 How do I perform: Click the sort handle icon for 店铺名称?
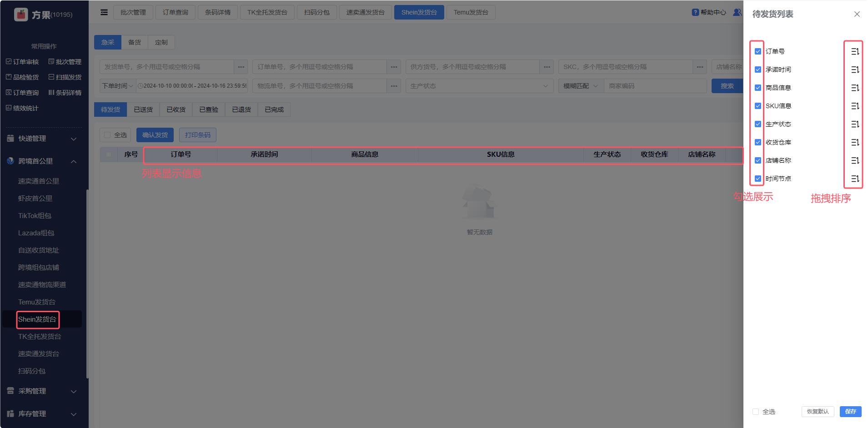(x=855, y=160)
